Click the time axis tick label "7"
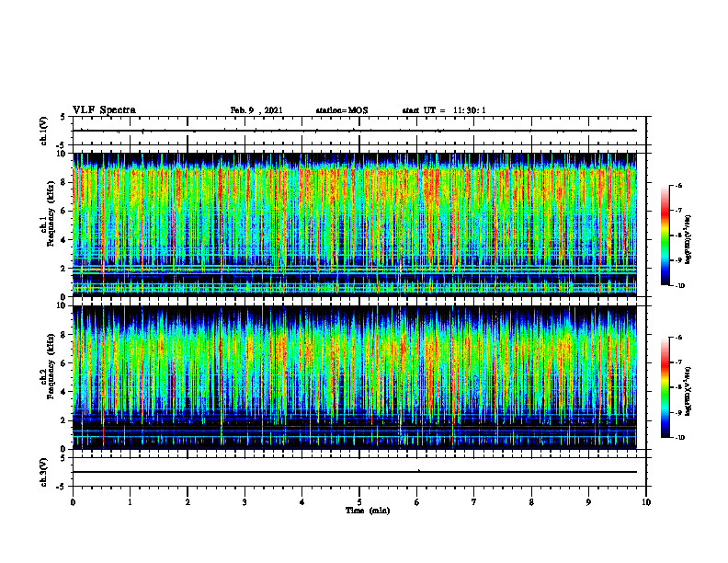This screenshot has width=728, height=563. 474,502
